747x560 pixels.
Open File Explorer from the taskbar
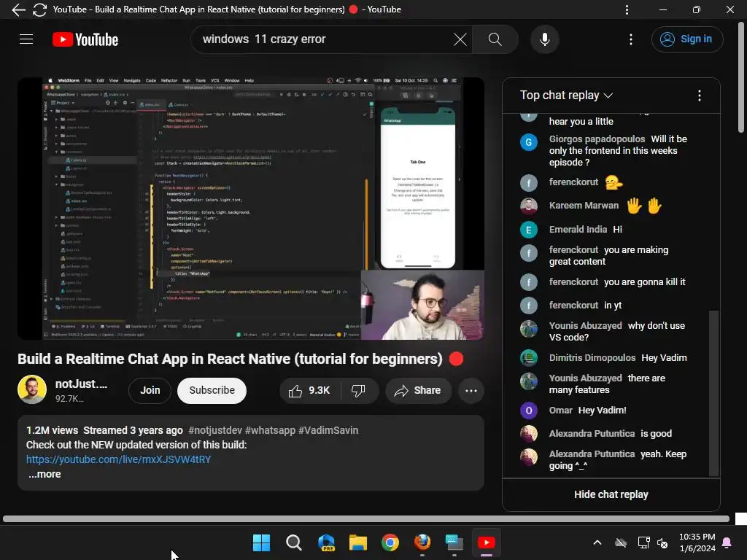tap(358, 542)
